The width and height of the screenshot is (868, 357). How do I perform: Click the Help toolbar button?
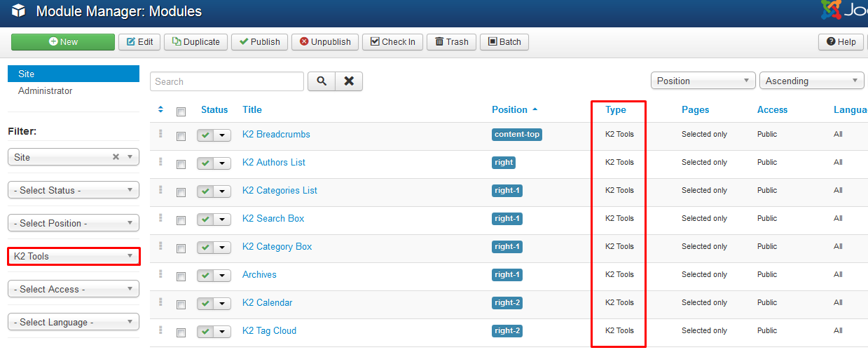[841, 42]
